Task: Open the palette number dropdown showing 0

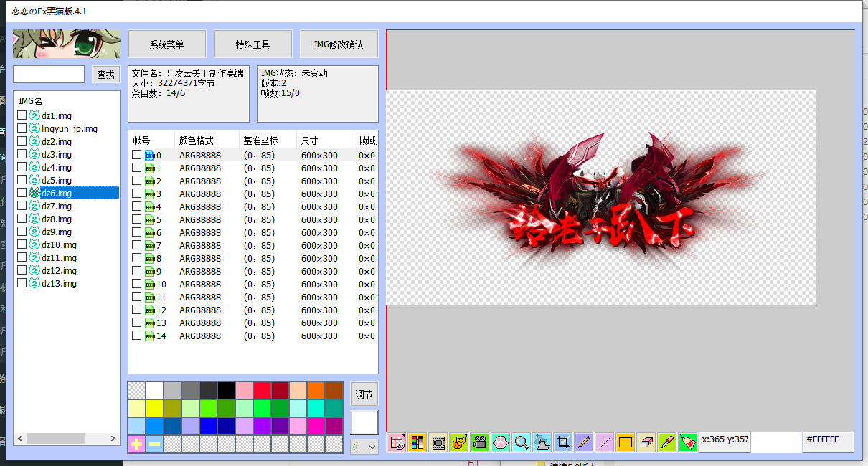Action: (364, 447)
